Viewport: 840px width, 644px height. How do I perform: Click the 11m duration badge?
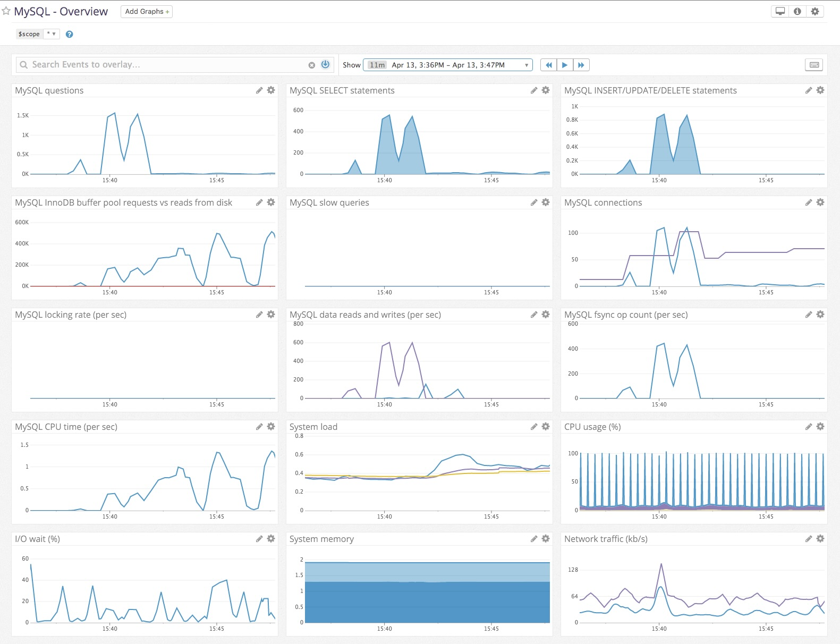tap(377, 65)
